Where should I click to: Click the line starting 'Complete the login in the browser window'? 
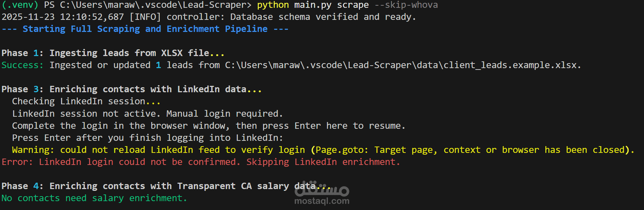click(209, 126)
